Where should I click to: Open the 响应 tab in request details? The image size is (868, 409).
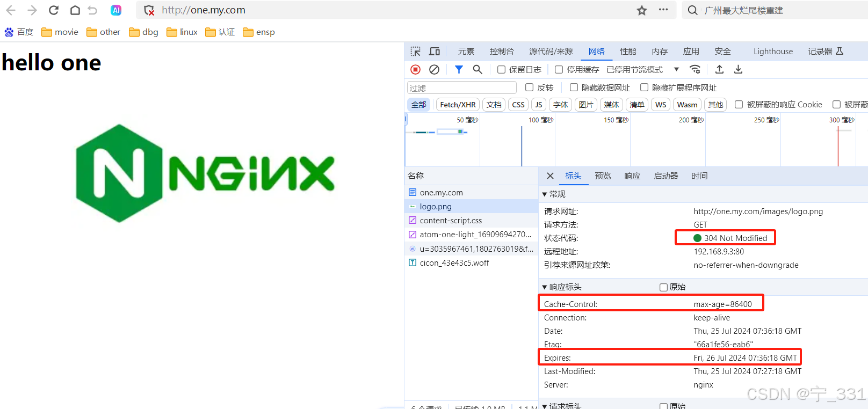coord(632,176)
